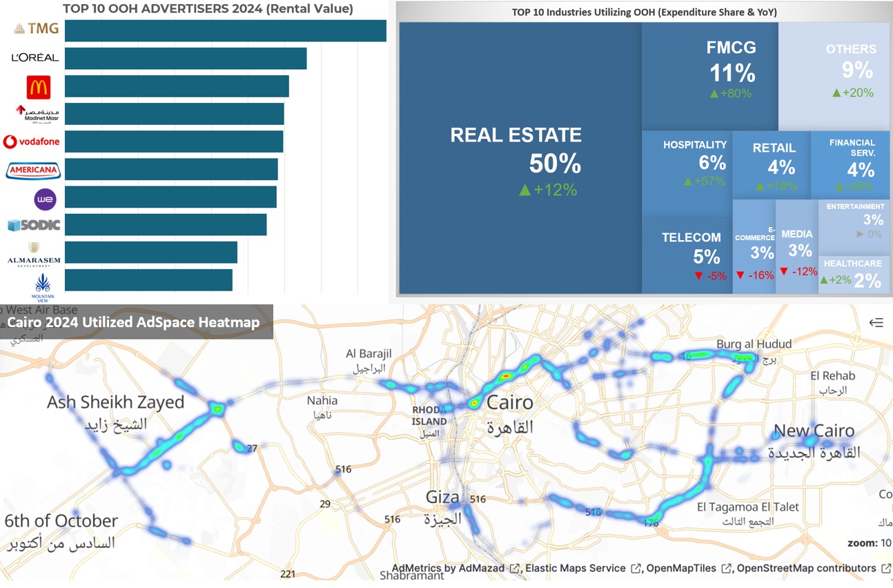Click the Madinet Masr logo
This screenshot has height=588, width=893.
coord(39,114)
